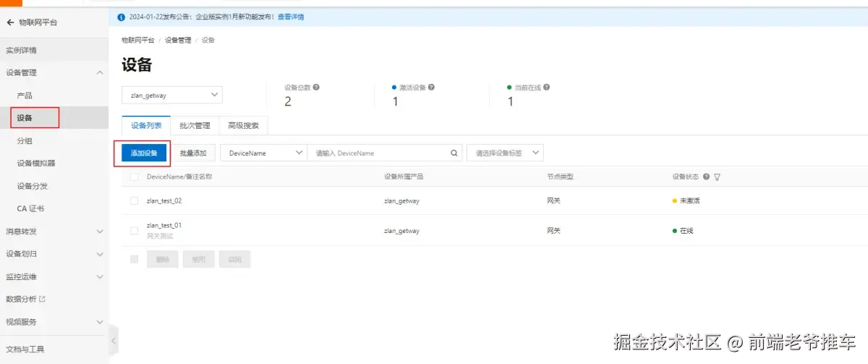Open the zlan_test_02 device name
Screen dimensions: 868x364
coord(164,200)
